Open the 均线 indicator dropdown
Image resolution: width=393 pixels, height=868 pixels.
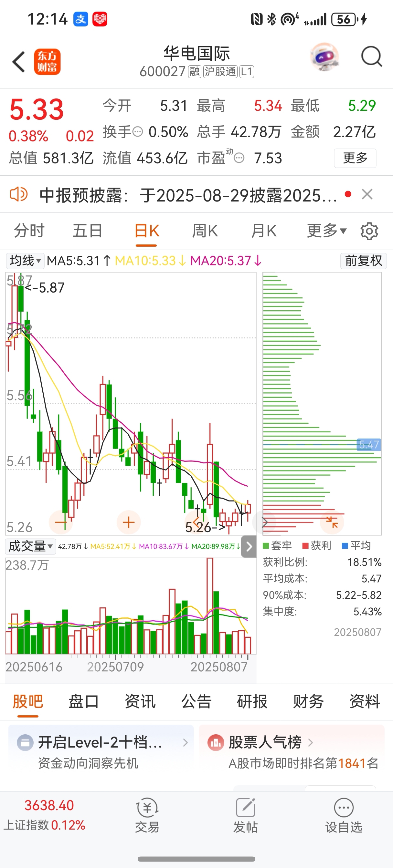point(25,261)
